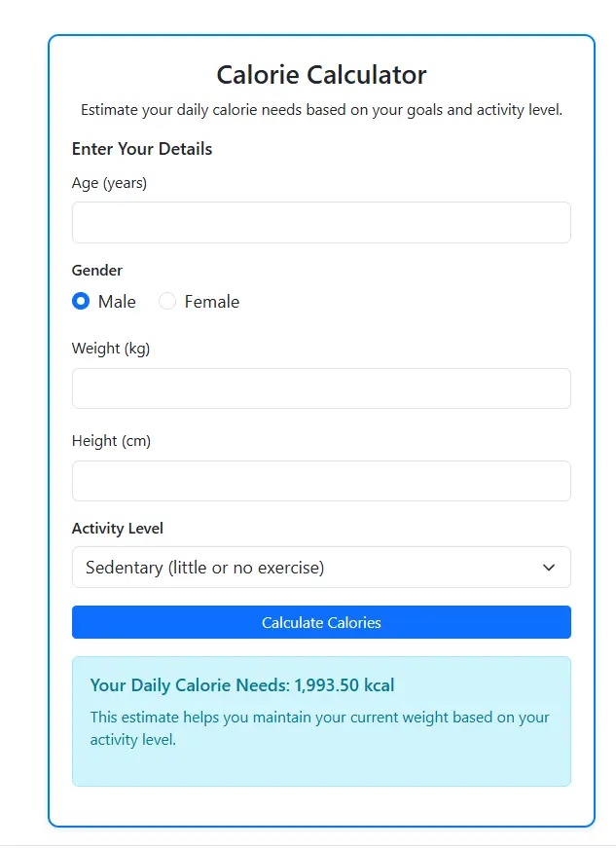Click the Calorie Calculator heading
Image resolution: width=616 pixels, height=848 pixels.
(x=321, y=74)
